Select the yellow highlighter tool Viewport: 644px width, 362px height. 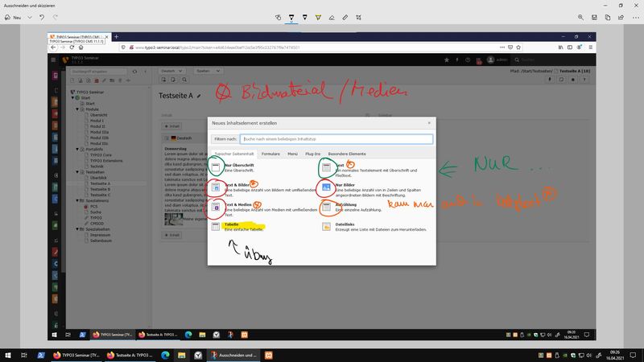318,17
